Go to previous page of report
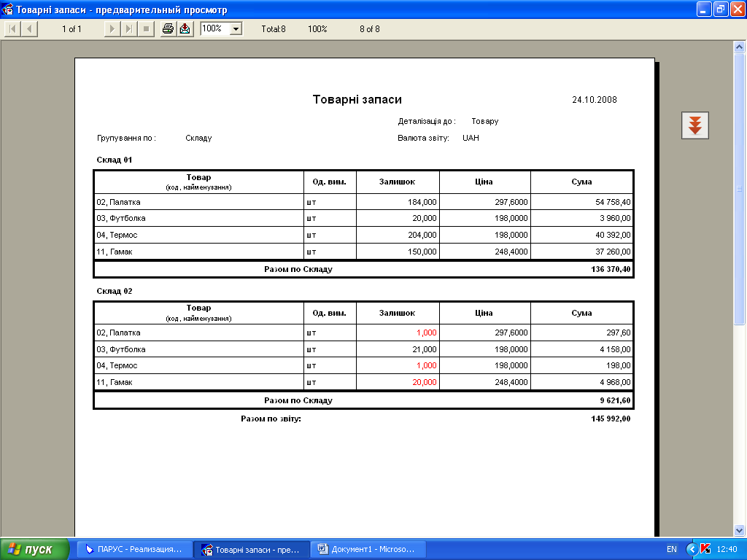Image resolution: width=747 pixels, height=560 pixels. click(x=29, y=29)
